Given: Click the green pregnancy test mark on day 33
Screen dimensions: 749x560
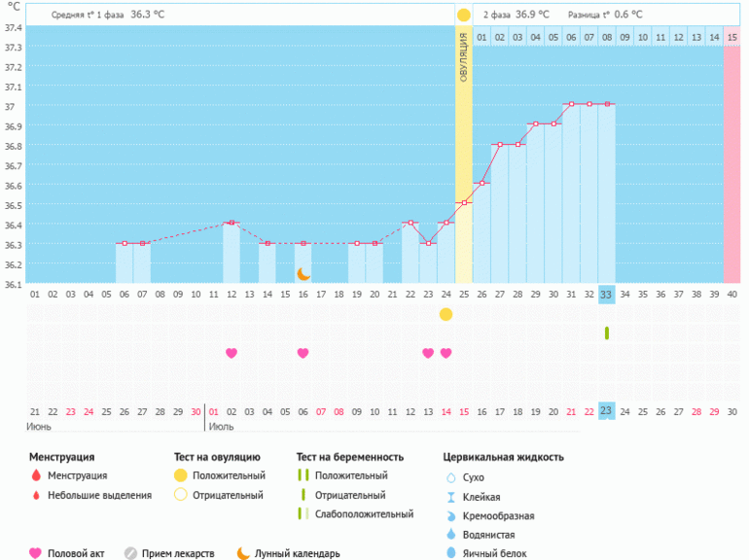Looking at the screenshot, I should tap(606, 333).
